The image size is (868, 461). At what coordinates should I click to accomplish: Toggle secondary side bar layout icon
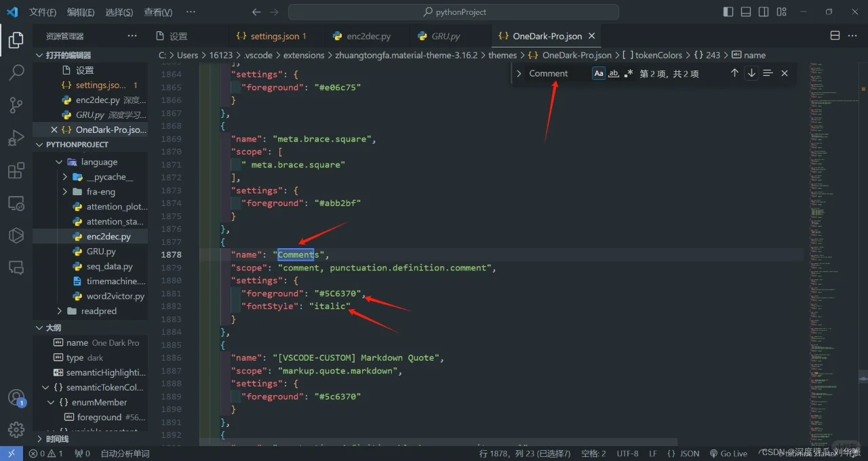[x=764, y=12]
